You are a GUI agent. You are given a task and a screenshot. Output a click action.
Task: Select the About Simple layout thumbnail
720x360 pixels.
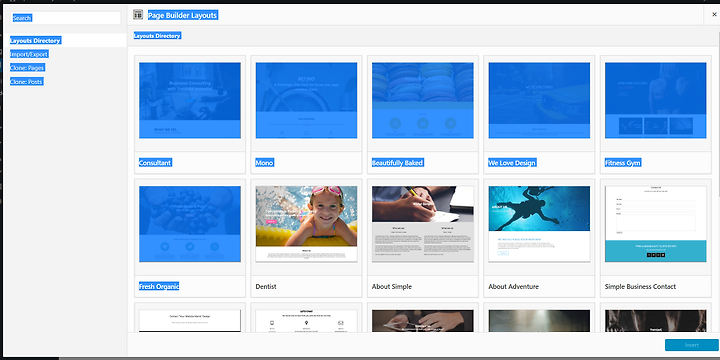[x=422, y=224]
